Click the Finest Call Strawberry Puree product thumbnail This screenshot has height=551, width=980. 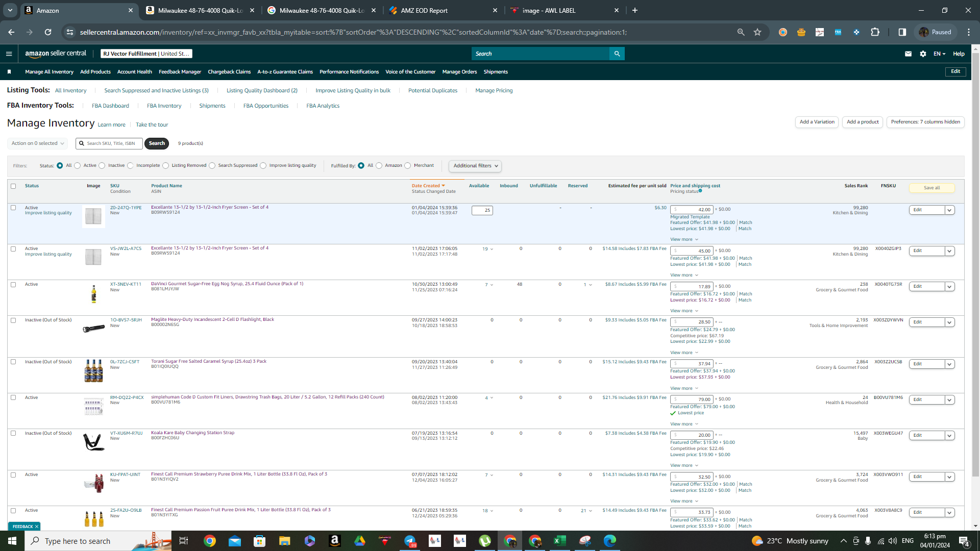pos(94,483)
